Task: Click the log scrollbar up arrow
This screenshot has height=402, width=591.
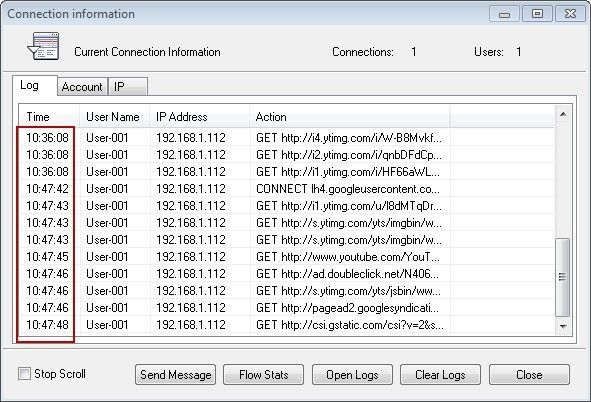Action: tap(563, 114)
